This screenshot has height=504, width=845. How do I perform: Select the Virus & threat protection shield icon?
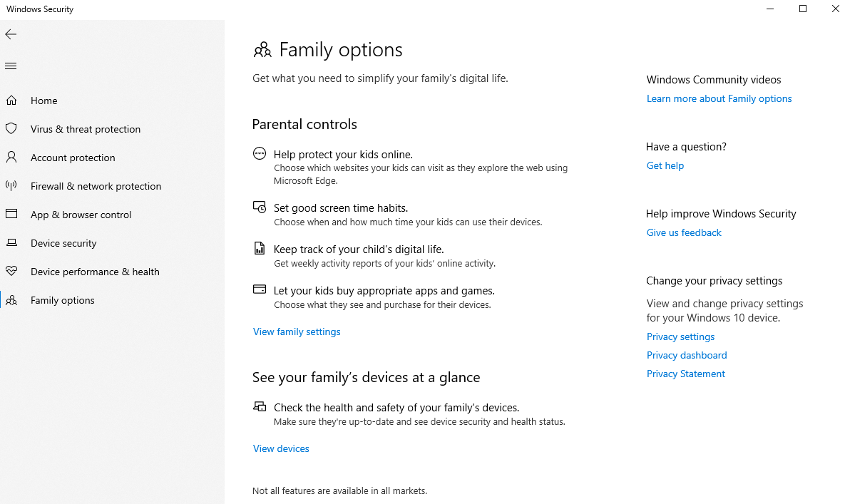click(10, 129)
